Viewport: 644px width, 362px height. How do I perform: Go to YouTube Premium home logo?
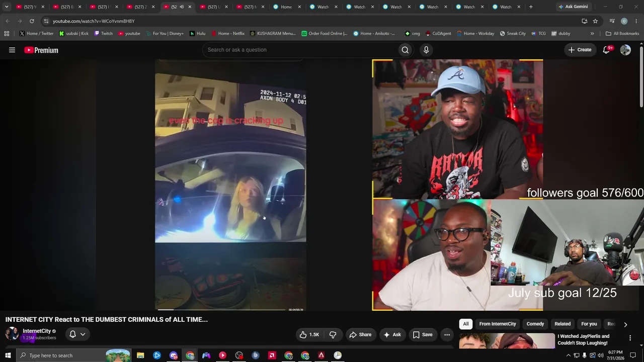(41, 50)
